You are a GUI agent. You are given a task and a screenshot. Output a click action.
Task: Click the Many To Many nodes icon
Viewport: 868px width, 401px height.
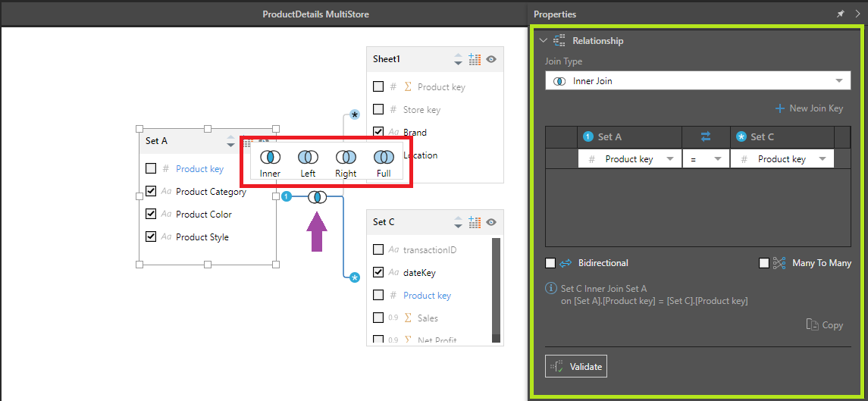(x=779, y=263)
